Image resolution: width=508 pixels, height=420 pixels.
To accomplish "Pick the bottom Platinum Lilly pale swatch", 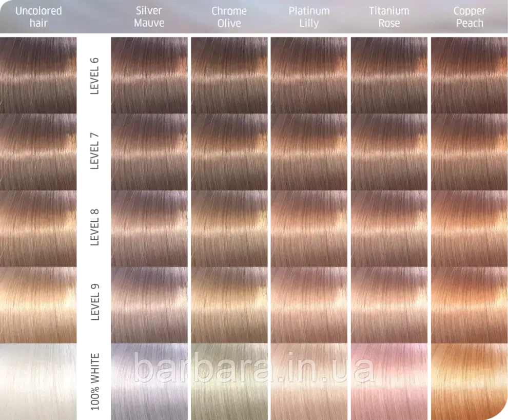I will click(x=309, y=380).
